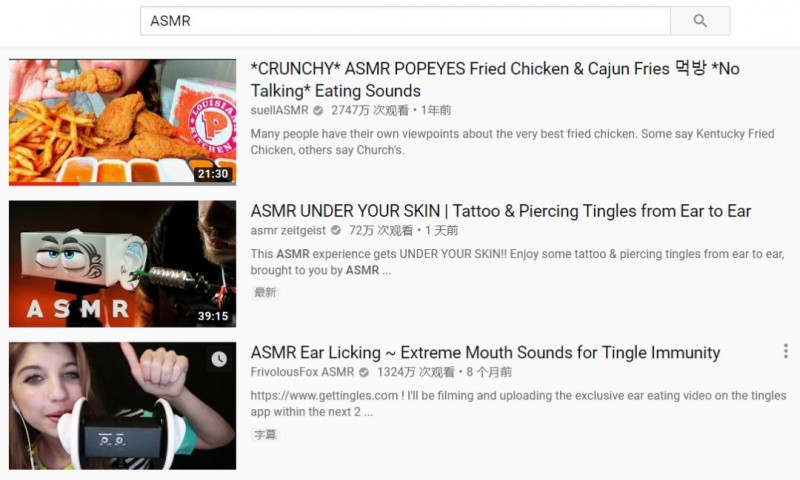Visit the asmr zeitgeist channel
800x480 pixels.
click(x=288, y=231)
